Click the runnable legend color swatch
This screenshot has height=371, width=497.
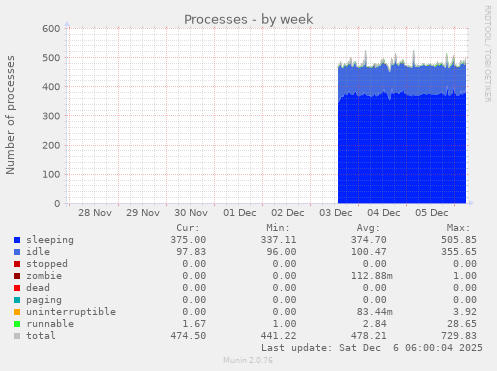pyautogui.click(x=17, y=324)
